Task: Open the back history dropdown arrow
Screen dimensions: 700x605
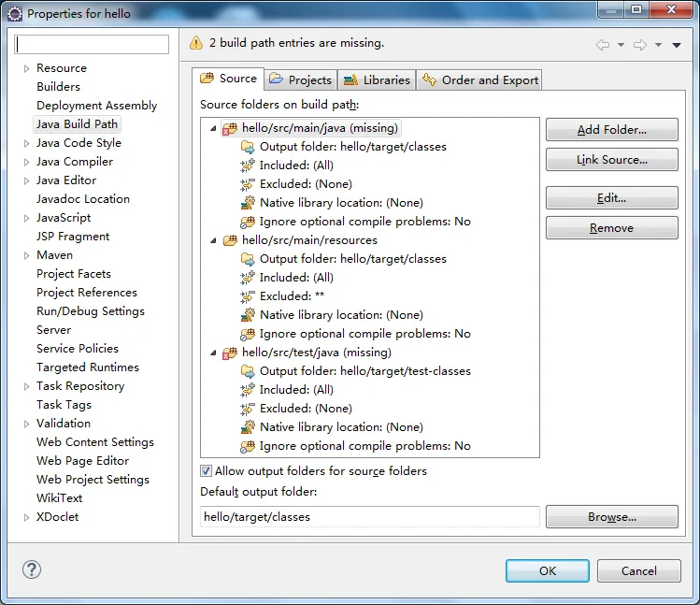Action: [621, 45]
